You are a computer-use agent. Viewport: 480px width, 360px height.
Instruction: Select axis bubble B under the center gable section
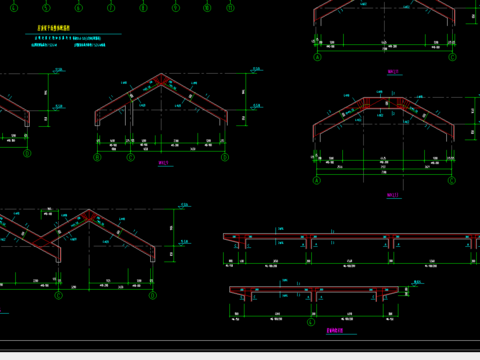[97, 157]
